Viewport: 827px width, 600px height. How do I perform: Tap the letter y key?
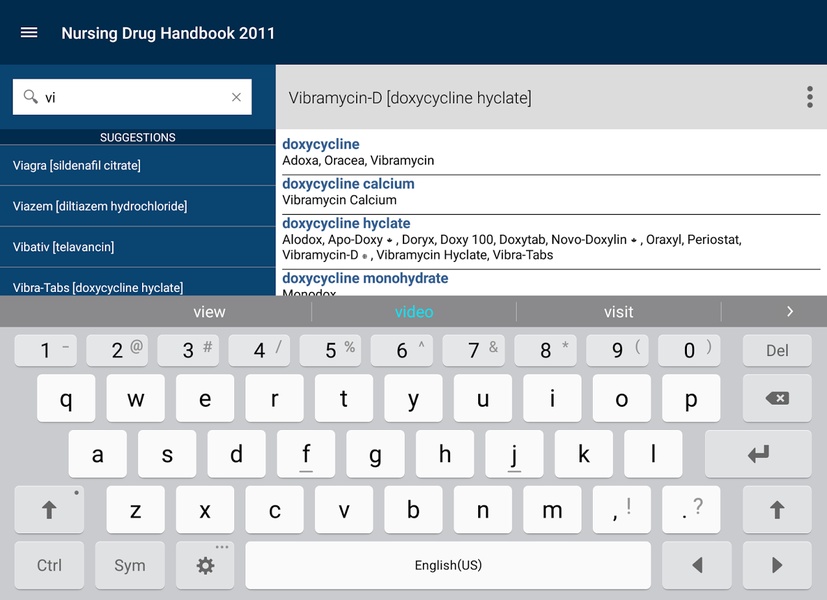click(x=413, y=398)
